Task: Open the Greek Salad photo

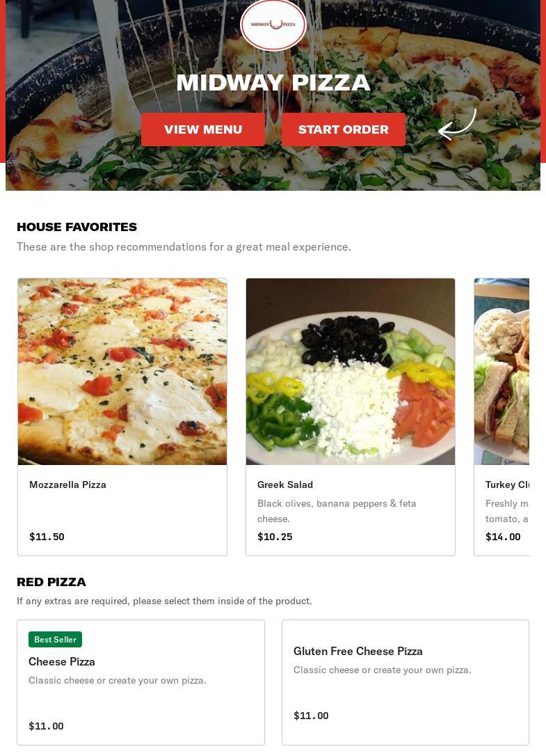Action: point(351,371)
